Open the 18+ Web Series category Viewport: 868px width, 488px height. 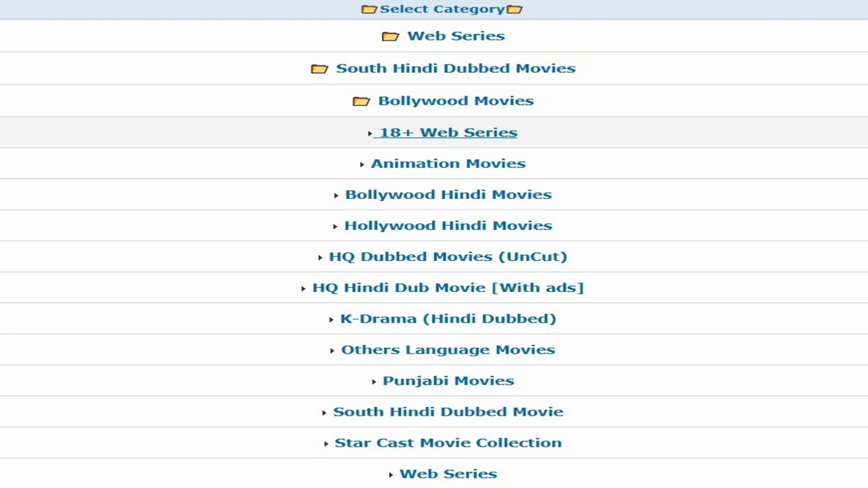point(448,132)
